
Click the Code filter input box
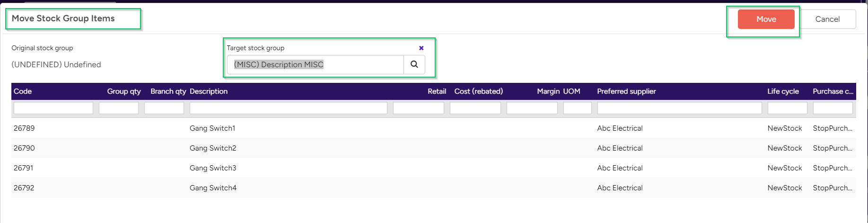tap(53, 108)
